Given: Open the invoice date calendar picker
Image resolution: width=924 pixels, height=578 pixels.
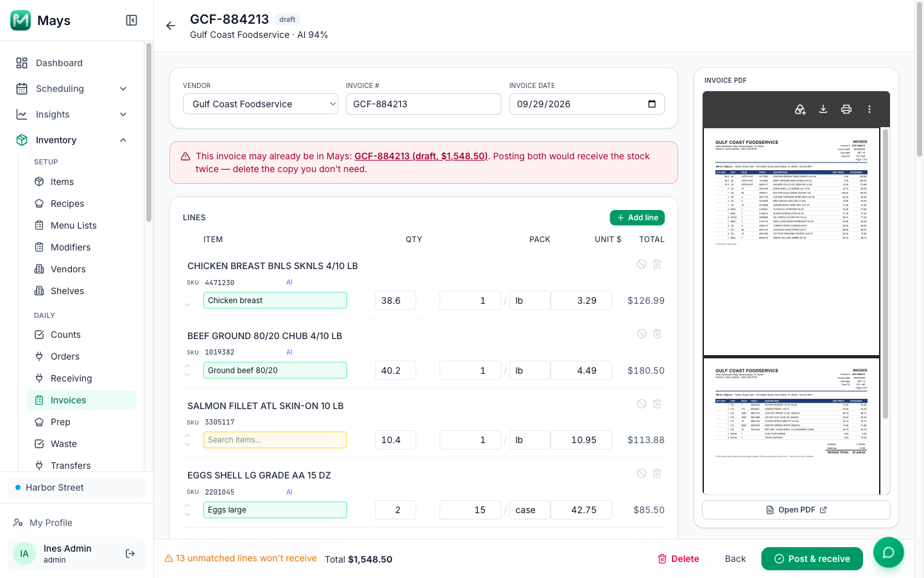Looking at the screenshot, I should coord(652,104).
